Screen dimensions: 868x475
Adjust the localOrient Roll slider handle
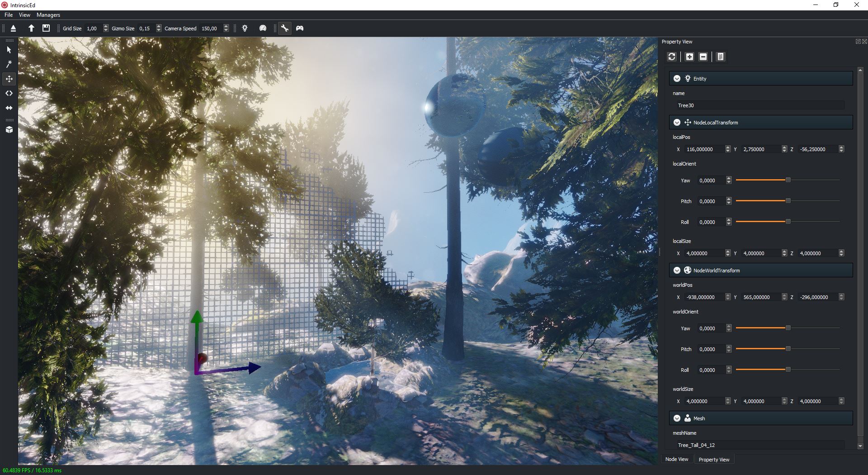point(788,221)
